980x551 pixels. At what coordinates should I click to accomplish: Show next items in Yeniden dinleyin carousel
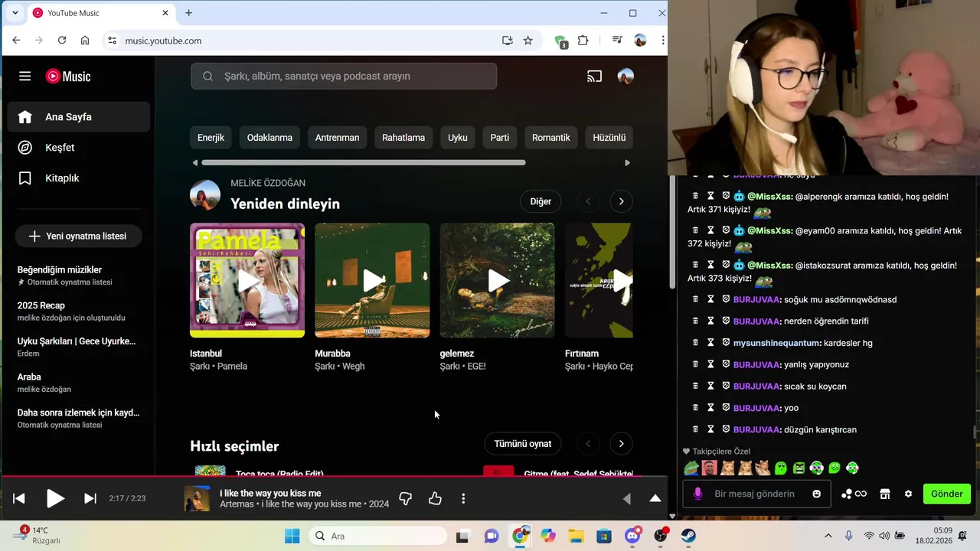621,201
